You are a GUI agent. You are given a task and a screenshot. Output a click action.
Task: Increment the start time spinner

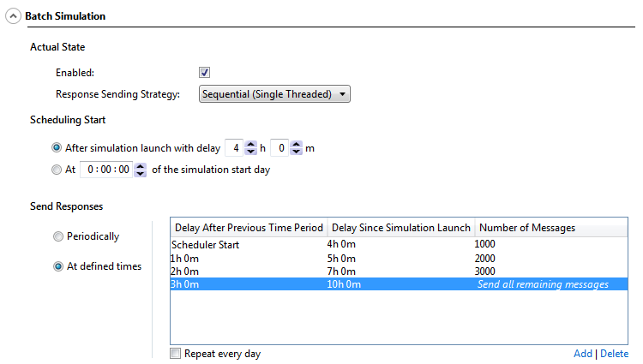tap(141, 165)
